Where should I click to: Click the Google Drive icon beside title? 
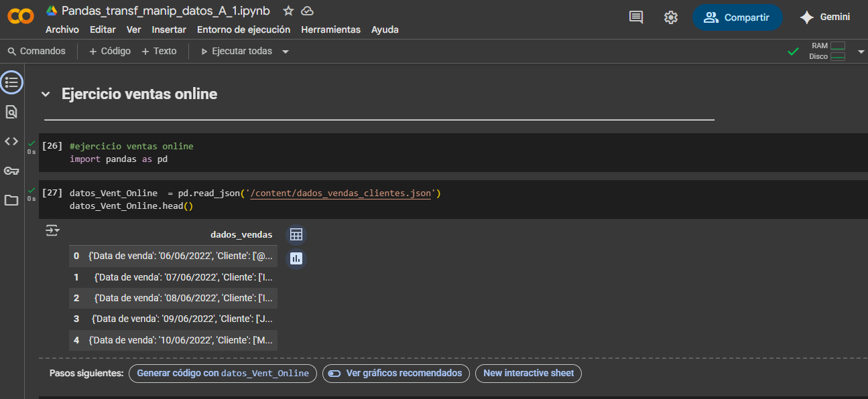pos(52,11)
